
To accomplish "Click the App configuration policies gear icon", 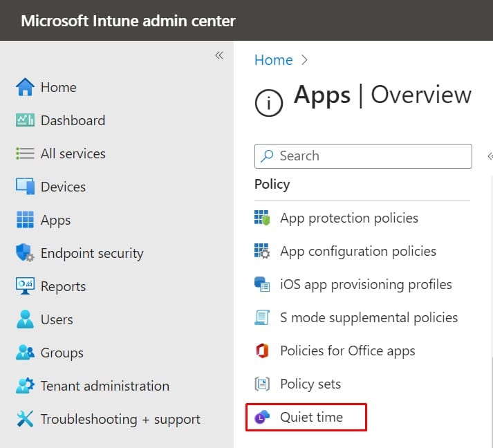I will point(262,251).
